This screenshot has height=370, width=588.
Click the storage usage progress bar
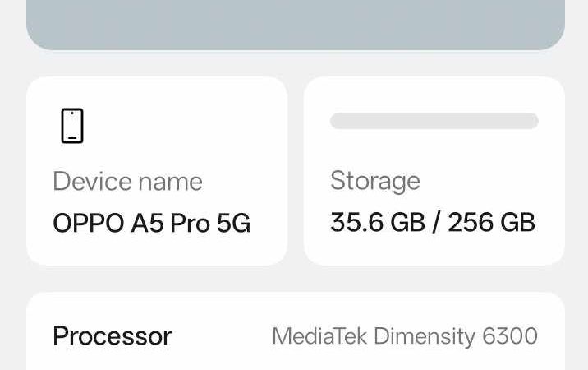434,121
